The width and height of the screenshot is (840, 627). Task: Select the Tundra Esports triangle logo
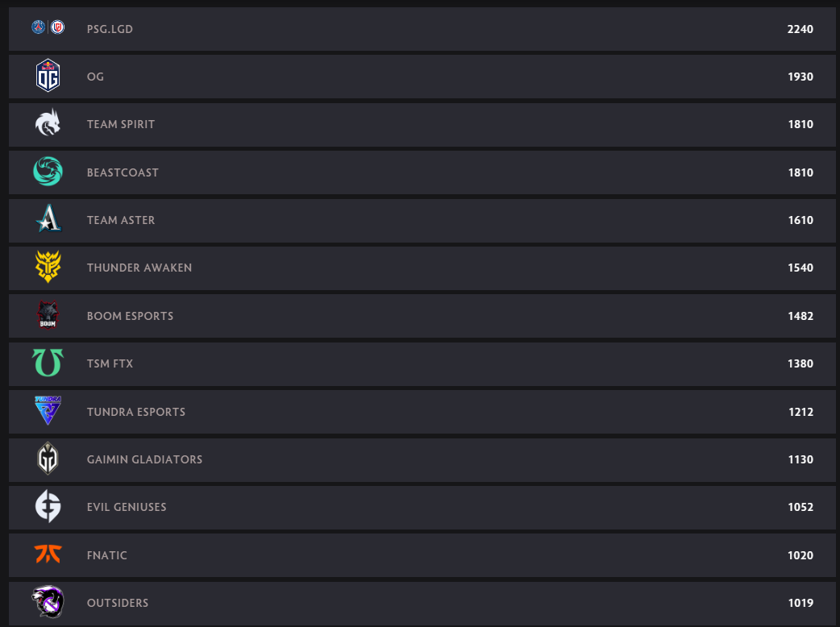48,411
